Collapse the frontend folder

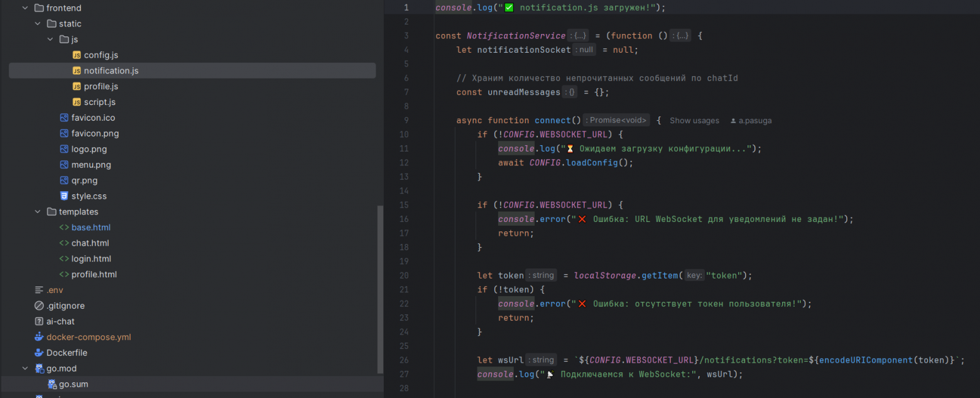coord(25,8)
